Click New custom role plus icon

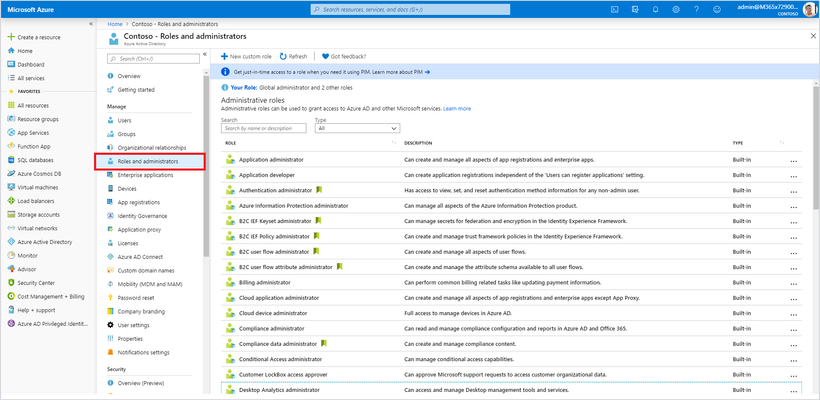224,56
